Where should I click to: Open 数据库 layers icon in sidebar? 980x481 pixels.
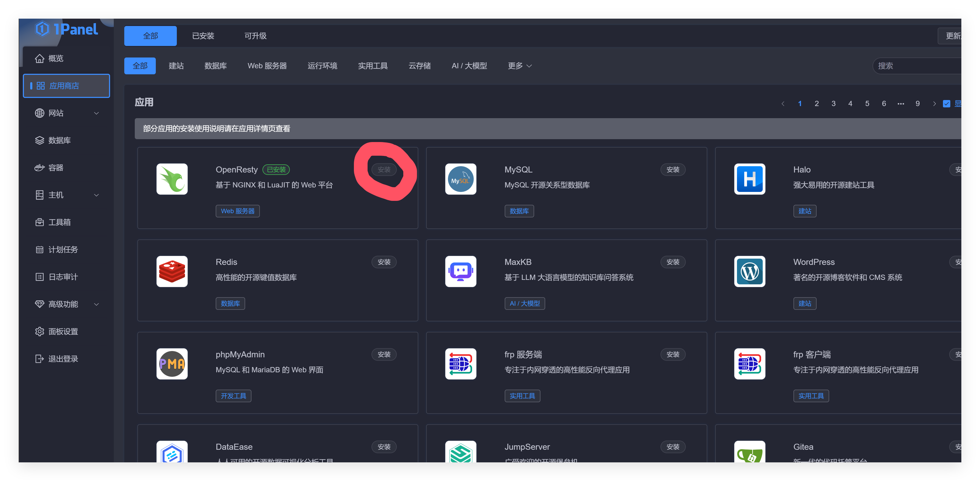click(x=40, y=140)
